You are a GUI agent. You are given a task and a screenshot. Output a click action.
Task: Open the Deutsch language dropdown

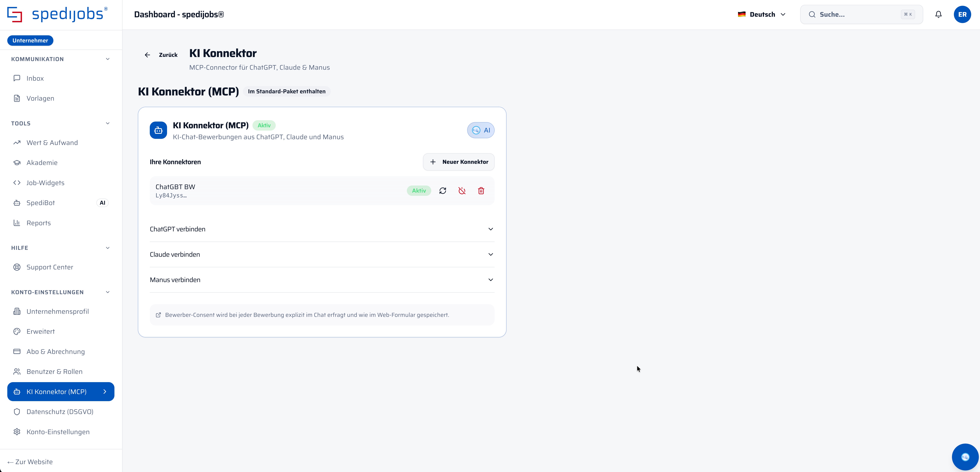762,14
